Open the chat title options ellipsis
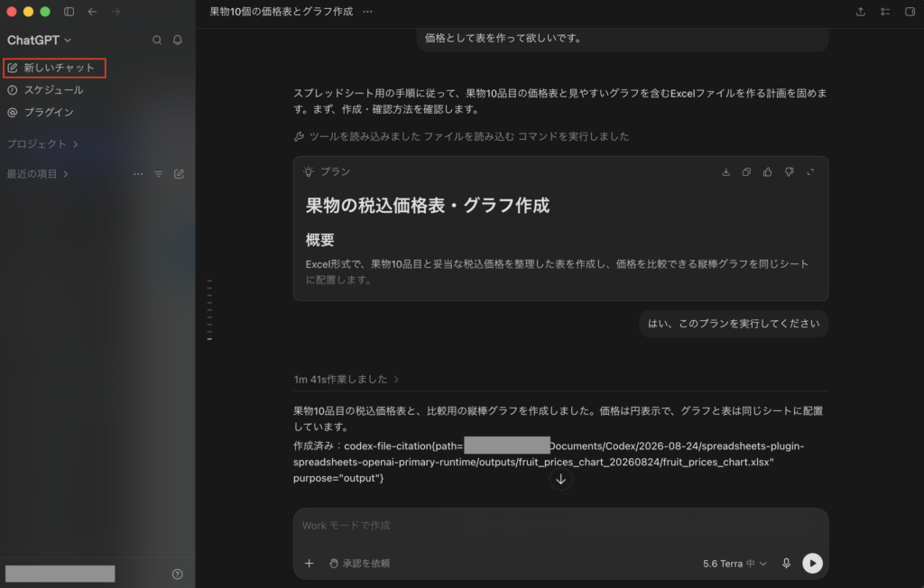Image resolution: width=924 pixels, height=588 pixels. [368, 12]
